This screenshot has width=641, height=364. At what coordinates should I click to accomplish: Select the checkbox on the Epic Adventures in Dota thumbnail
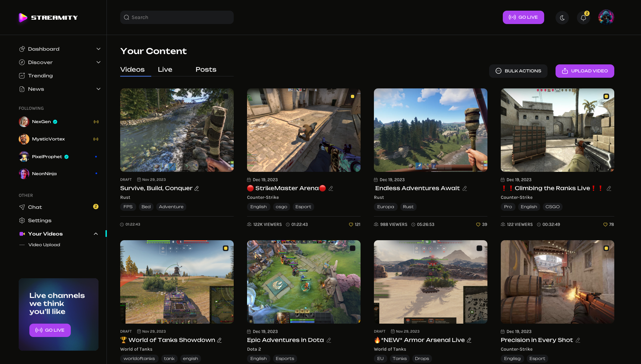[x=353, y=248]
